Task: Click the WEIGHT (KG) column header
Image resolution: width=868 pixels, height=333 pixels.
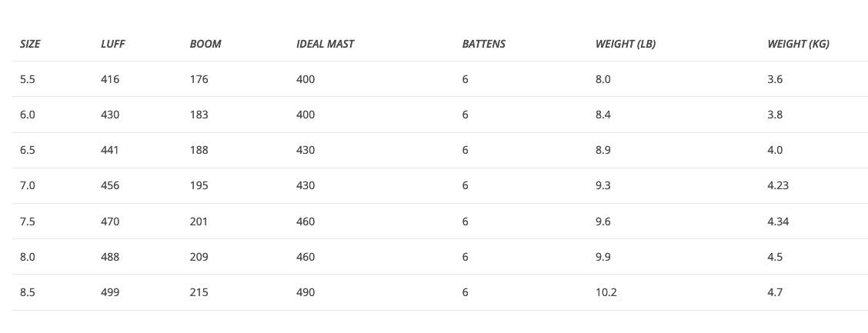Action: pyautogui.click(x=798, y=44)
